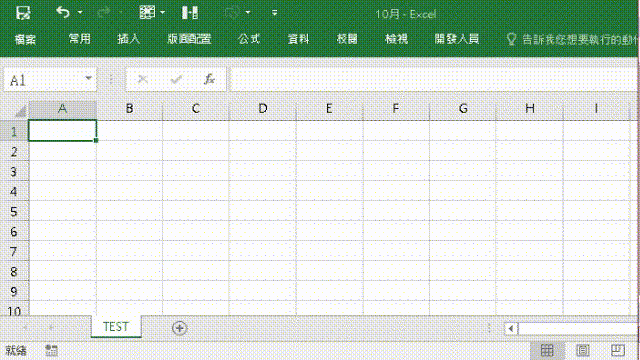
Task: Click the 就緒 ready status text
Action: pos(16,350)
